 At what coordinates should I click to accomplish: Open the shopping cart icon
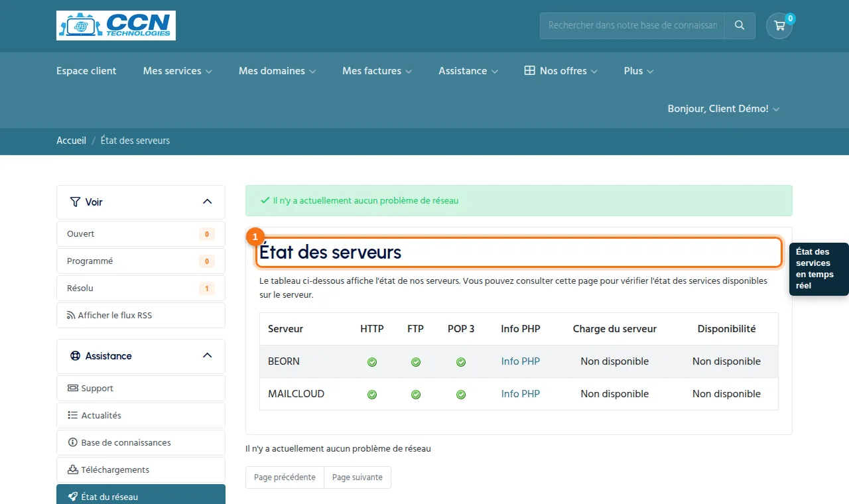[x=779, y=26]
